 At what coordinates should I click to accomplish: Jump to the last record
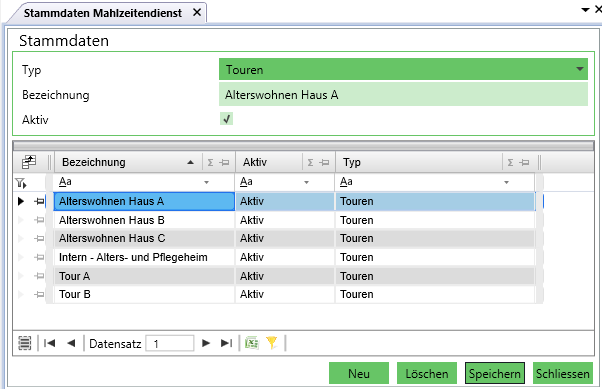pyautogui.click(x=227, y=343)
